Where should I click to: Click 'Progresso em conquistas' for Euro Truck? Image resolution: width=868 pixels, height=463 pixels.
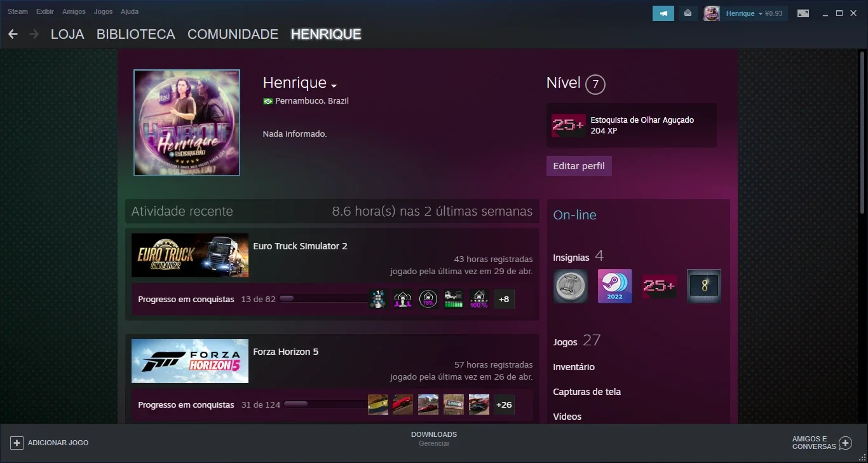186,299
